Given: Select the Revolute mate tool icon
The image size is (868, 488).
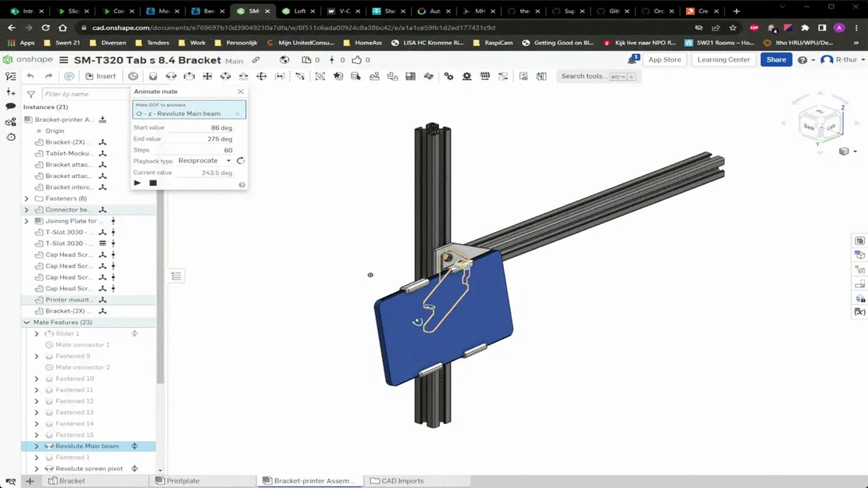Looking at the screenshot, I should (171, 77).
